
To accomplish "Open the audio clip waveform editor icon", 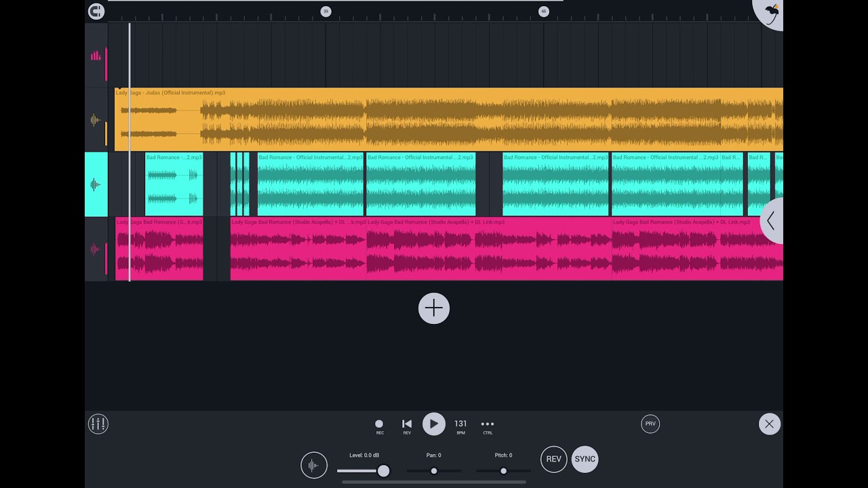I will 314,466.
